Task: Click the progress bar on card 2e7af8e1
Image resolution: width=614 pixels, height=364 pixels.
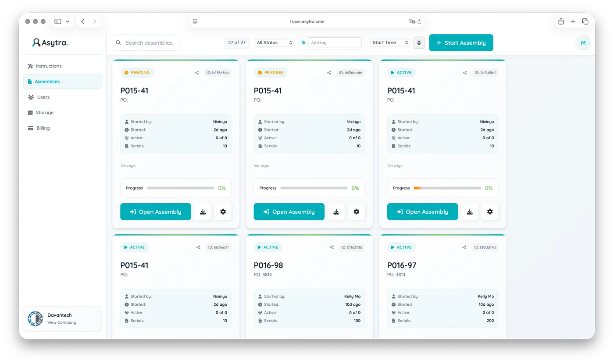Action: pyautogui.click(x=447, y=188)
